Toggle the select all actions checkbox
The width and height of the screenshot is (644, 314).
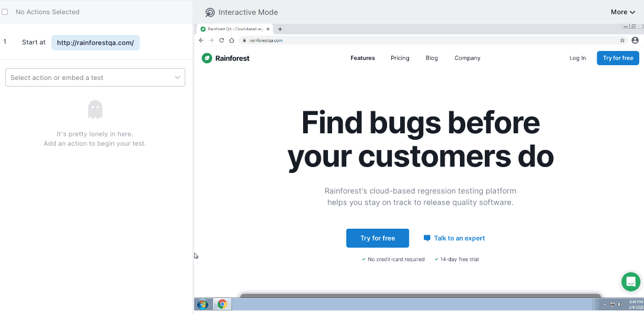[5, 12]
